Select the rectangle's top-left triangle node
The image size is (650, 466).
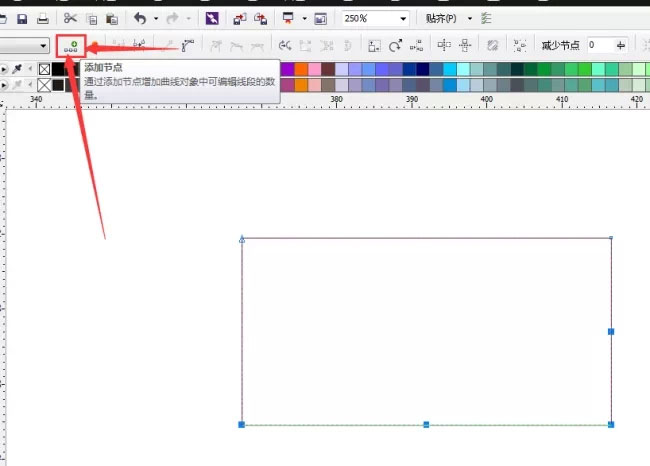click(242, 239)
